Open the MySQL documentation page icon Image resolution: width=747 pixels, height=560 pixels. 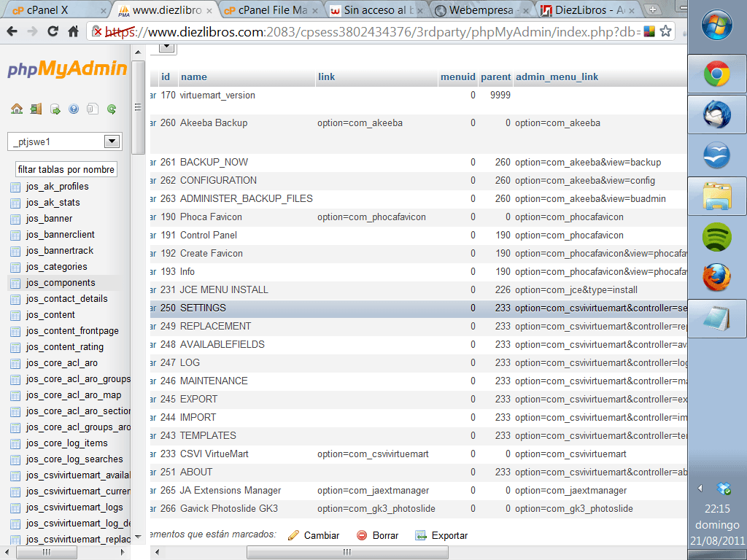pyautogui.click(x=93, y=109)
